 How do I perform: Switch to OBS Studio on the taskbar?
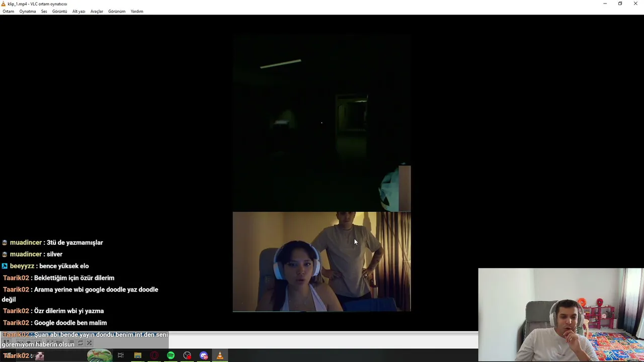coord(187,356)
